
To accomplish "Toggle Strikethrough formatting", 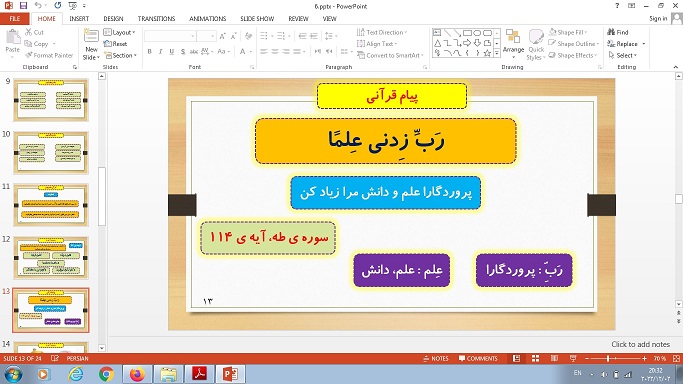I will [x=194, y=51].
